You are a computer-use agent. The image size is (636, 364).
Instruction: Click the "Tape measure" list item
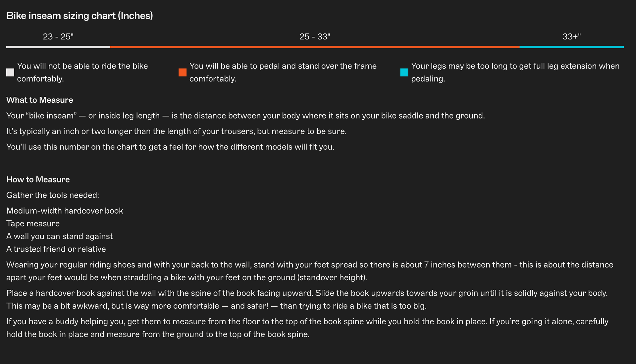33,224
